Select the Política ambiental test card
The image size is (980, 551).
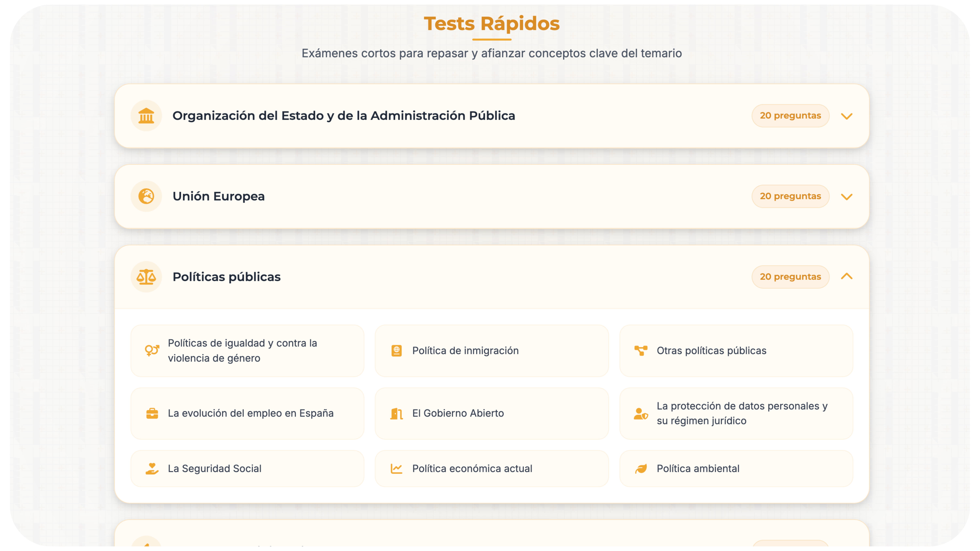tap(736, 469)
